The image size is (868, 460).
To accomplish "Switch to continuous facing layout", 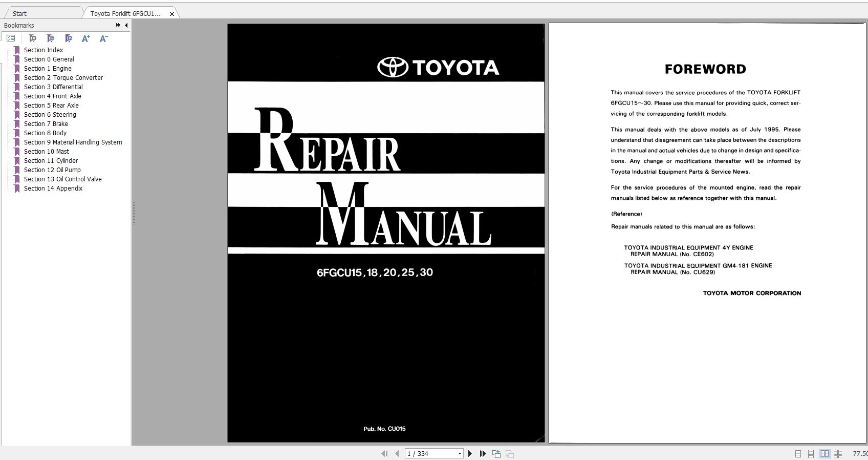I will tap(838, 453).
